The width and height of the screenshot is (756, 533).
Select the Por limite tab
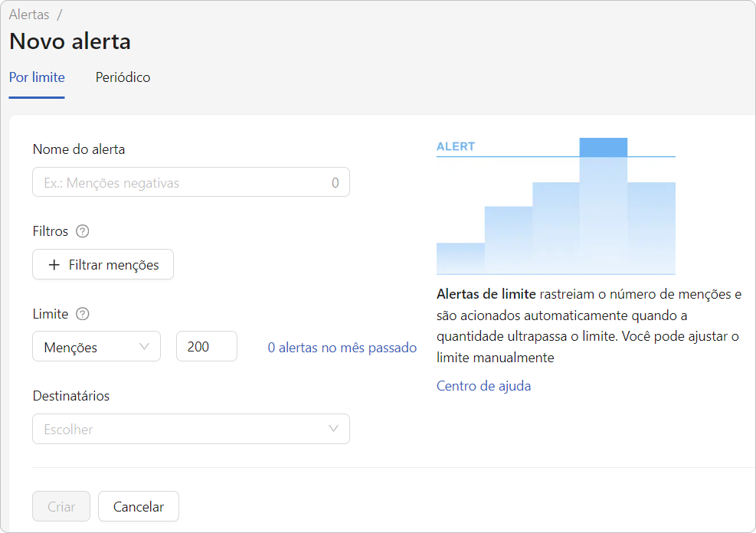tap(37, 77)
